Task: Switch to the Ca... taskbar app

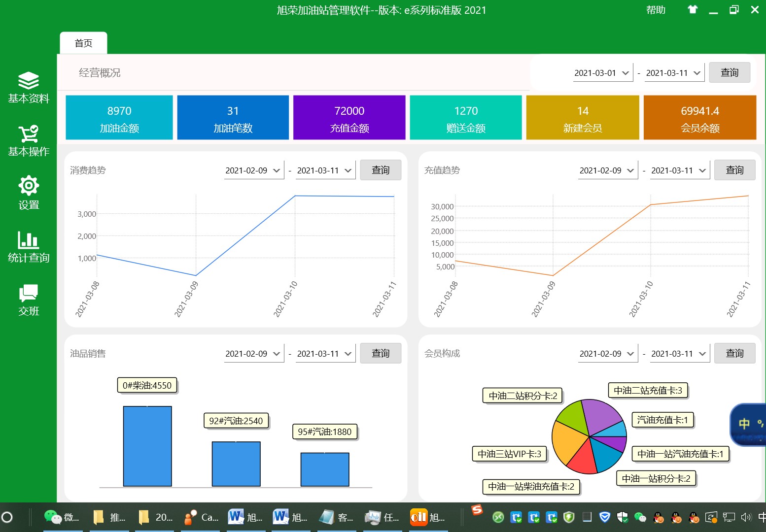Action: click(201, 517)
